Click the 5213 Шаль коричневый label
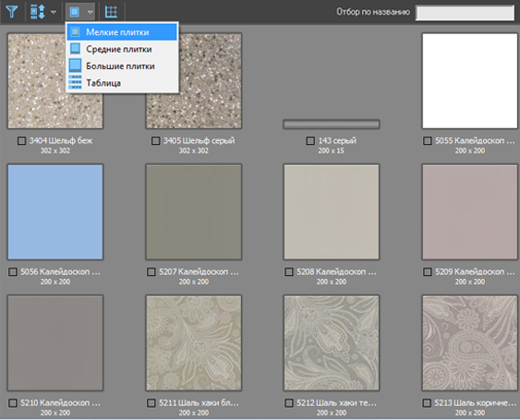520x420 pixels. pos(476,403)
